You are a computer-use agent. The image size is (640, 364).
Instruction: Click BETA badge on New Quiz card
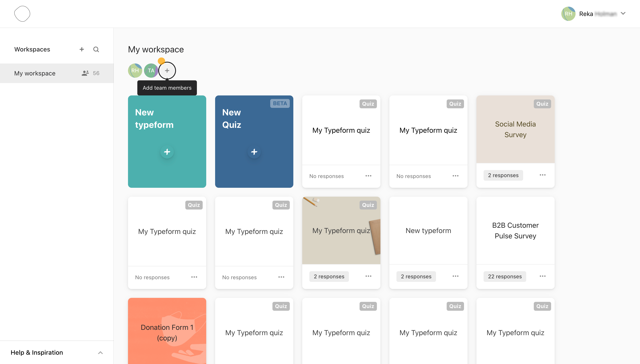[x=280, y=103]
